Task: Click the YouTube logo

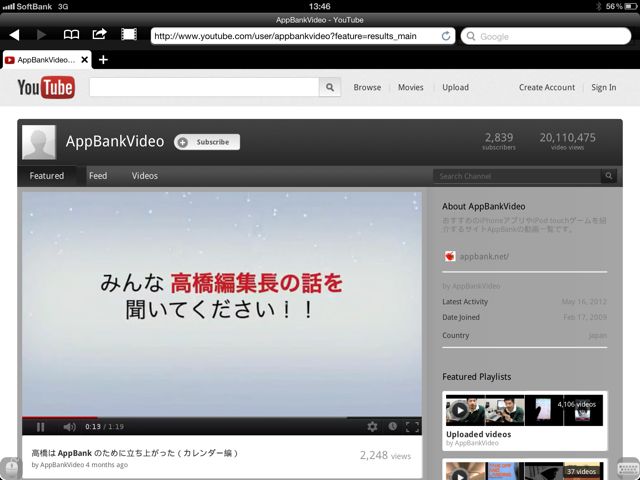Action: tap(46, 87)
